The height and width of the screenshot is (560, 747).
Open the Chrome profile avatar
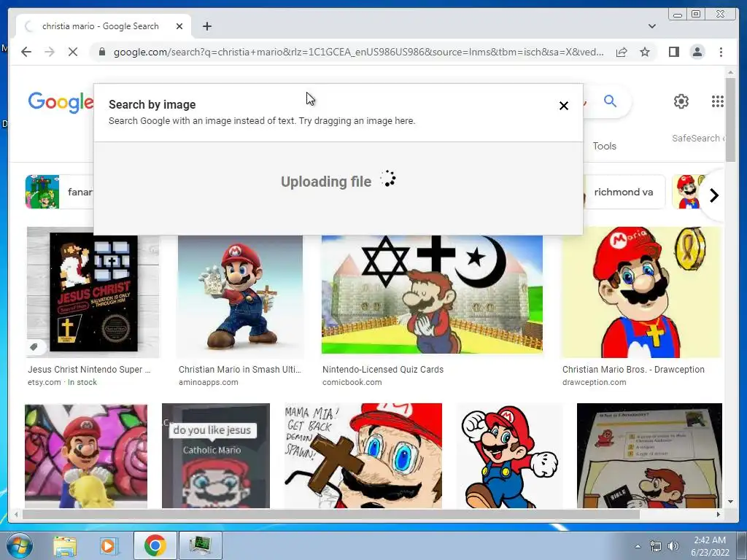[x=697, y=52]
